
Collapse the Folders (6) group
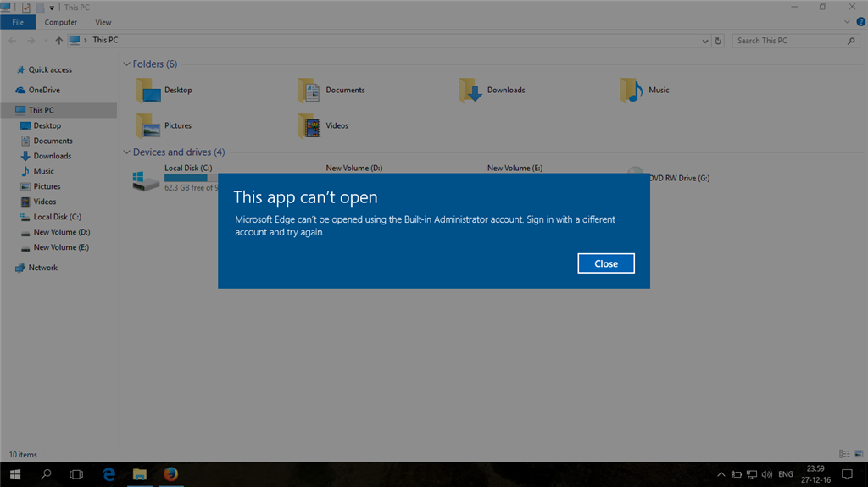point(127,64)
